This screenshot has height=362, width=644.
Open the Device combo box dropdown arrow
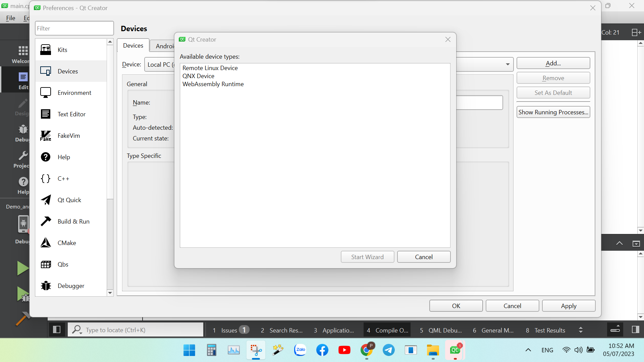pyautogui.click(x=507, y=64)
